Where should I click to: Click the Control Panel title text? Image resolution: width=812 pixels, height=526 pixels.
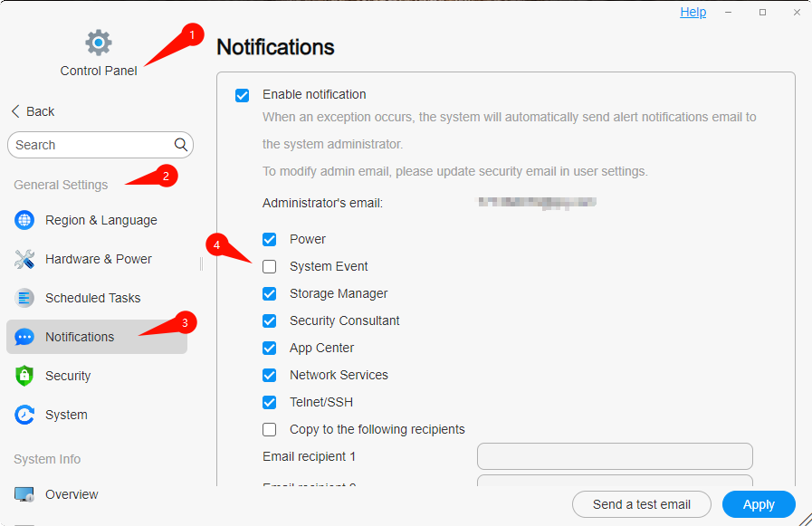click(99, 71)
